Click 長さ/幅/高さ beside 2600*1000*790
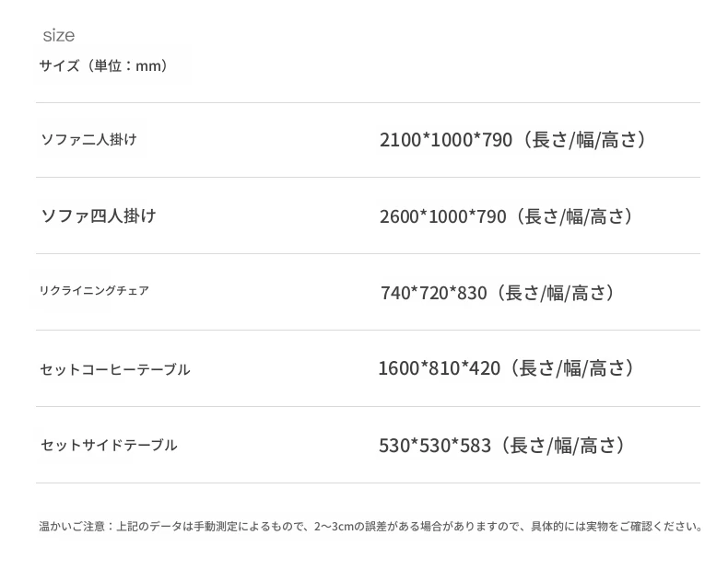The image size is (728, 570). [578, 216]
